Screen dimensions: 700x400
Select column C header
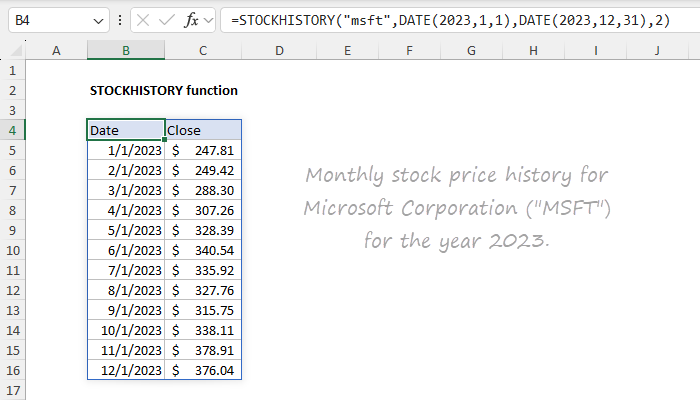203,50
